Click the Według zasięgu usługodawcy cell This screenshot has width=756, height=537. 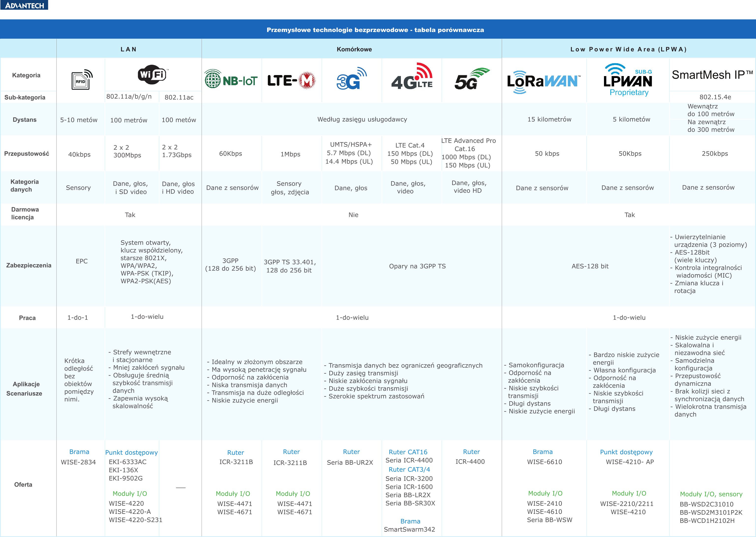coord(362,119)
